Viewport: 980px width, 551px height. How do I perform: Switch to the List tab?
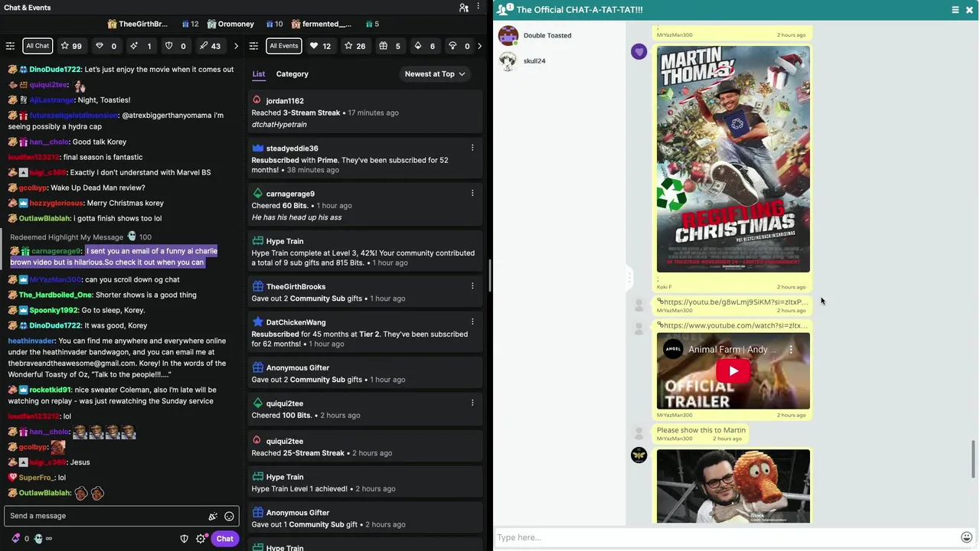pos(259,74)
